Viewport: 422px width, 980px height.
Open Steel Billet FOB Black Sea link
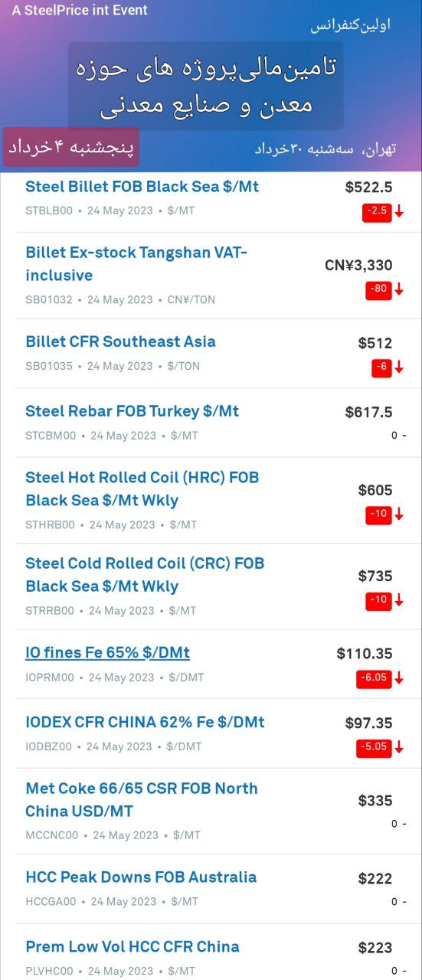pyautogui.click(x=142, y=186)
